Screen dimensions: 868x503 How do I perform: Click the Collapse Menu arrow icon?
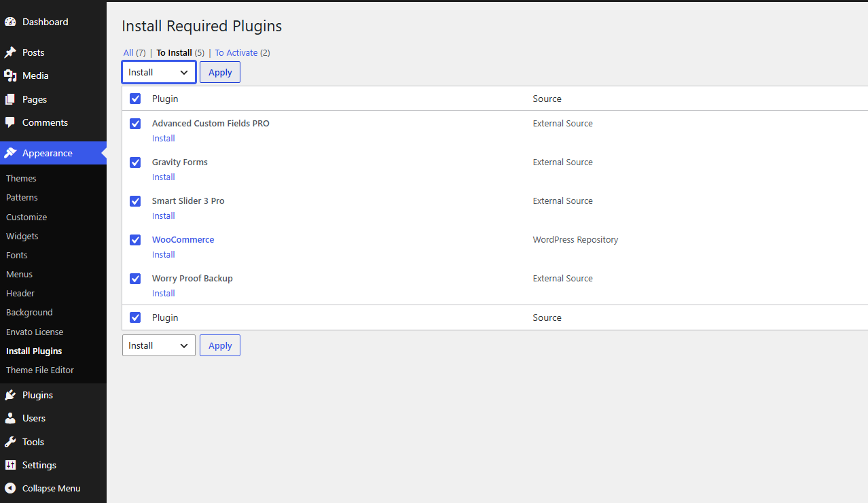pos(10,488)
